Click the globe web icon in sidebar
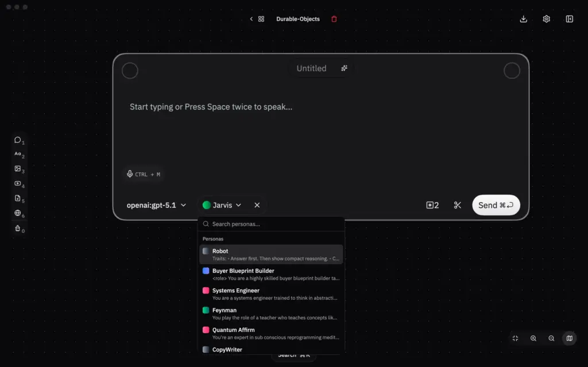 [18, 213]
